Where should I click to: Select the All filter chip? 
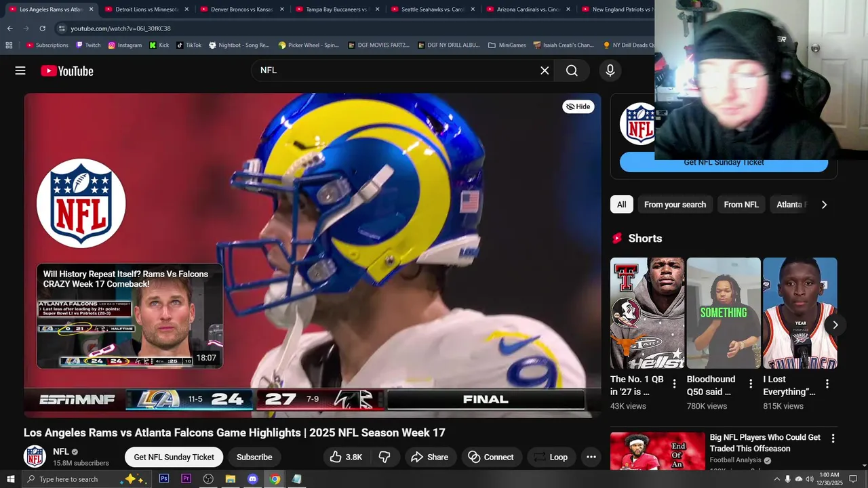621,205
